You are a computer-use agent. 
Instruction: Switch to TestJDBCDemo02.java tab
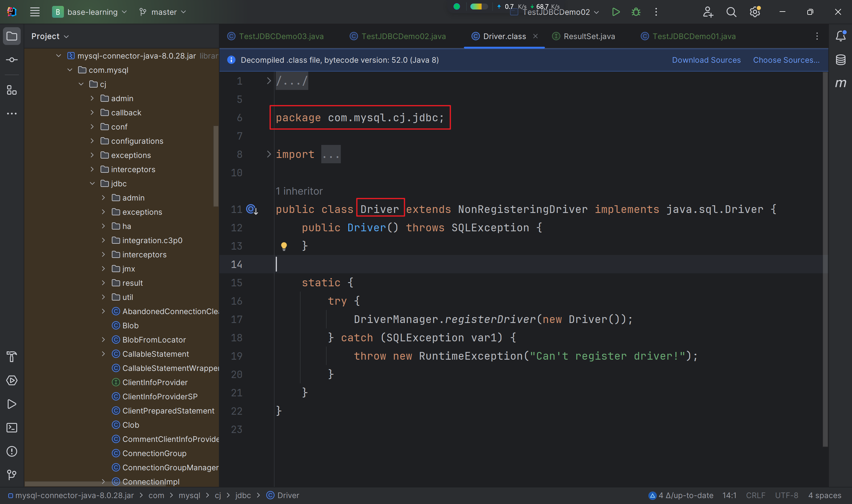[398, 36]
